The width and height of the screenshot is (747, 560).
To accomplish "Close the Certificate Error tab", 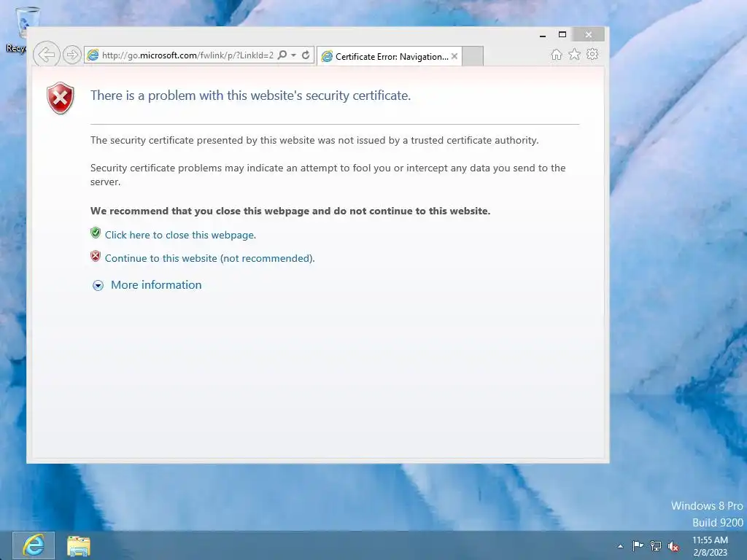I will click(454, 57).
